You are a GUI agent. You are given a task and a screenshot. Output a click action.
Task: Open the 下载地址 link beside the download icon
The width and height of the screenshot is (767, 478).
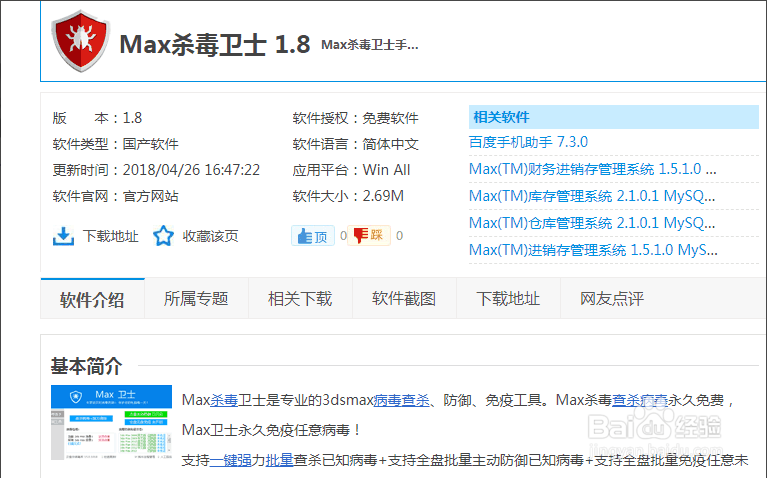point(111,236)
